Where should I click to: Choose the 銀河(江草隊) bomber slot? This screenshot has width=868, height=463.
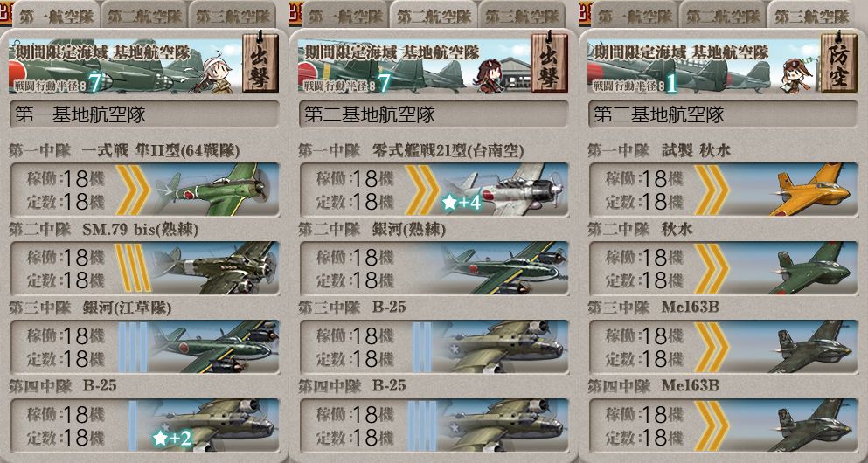tap(144, 347)
